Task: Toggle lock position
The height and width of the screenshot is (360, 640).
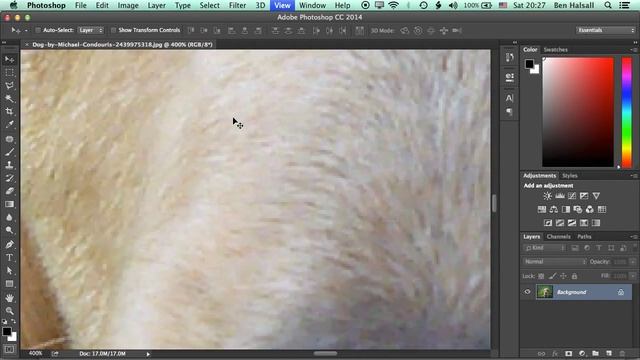Action: click(563, 276)
